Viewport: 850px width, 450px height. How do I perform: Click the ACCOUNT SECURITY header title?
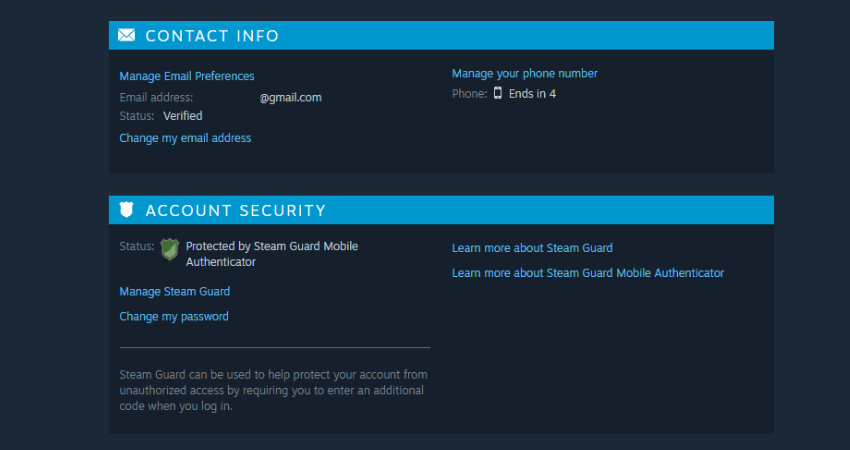point(236,210)
